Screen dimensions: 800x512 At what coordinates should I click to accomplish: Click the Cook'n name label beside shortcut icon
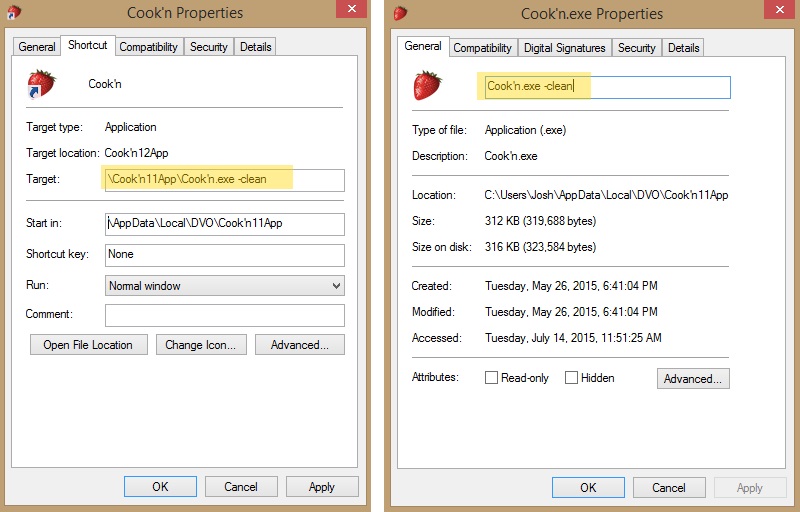tap(105, 84)
